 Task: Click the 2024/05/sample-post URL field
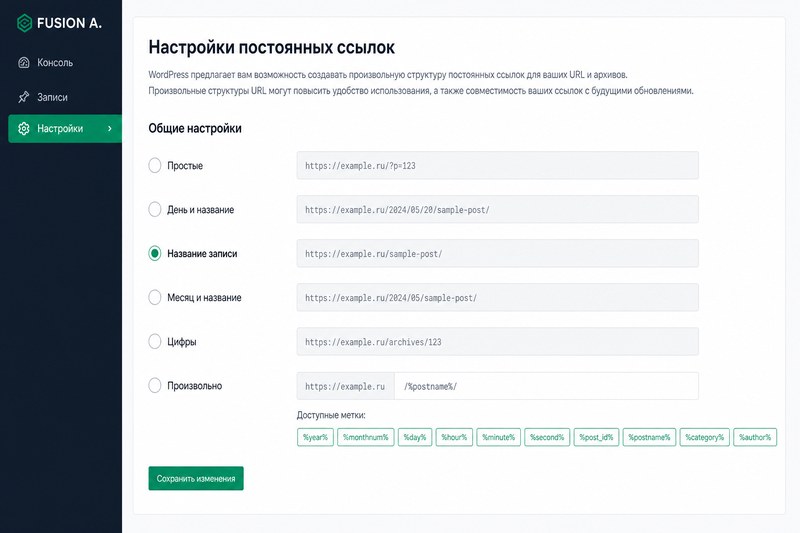[497, 297]
